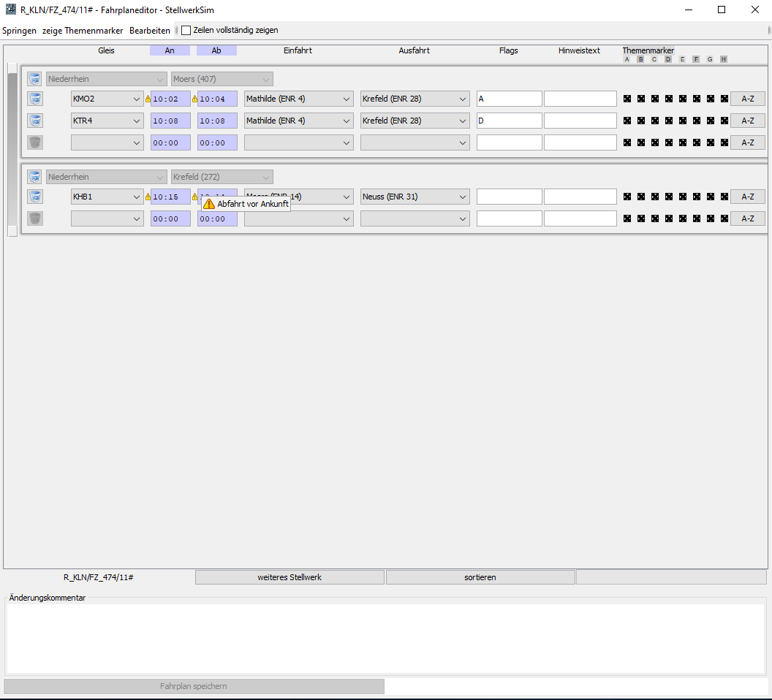Click the warning icon beside arrival time 10:15
The width and height of the screenshot is (772, 700).
point(148,197)
